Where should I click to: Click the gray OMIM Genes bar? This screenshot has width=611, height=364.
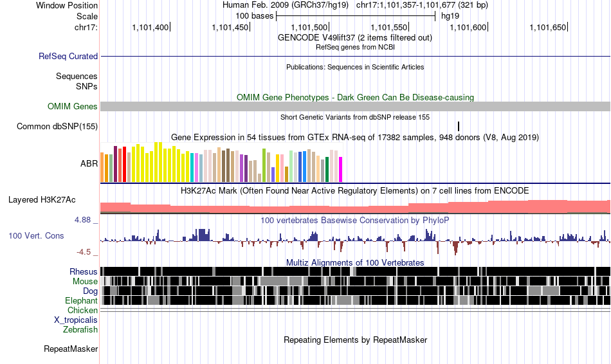pos(356,106)
